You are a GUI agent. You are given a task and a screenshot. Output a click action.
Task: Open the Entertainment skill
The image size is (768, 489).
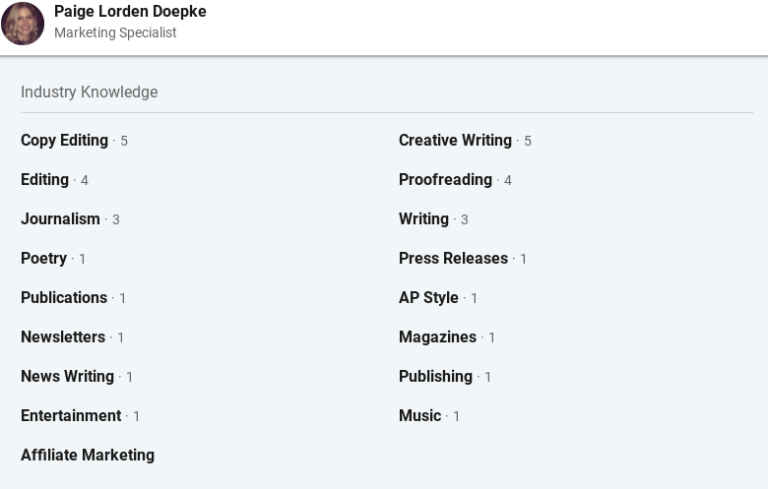(71, 416)
